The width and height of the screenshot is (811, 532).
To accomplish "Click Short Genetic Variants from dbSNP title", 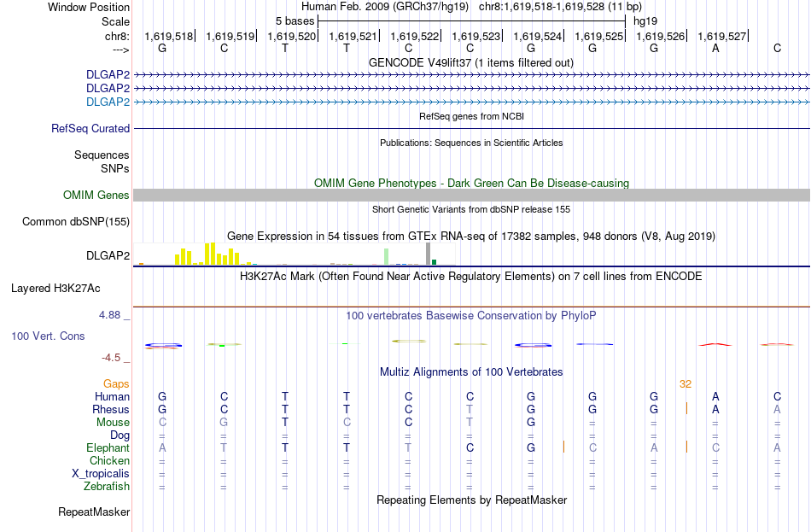I will tap(471, 209).
